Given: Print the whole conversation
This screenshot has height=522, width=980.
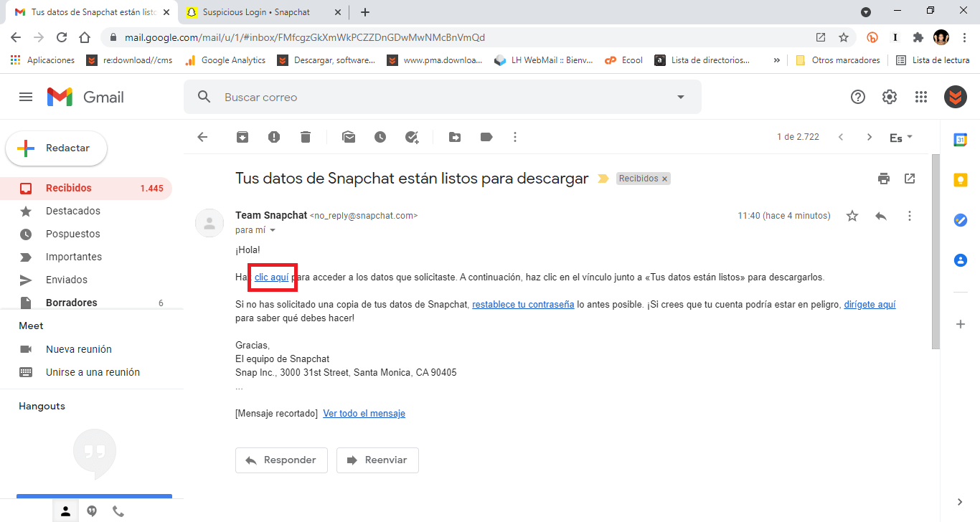Looking at the screenshot, I should point(884,179).
